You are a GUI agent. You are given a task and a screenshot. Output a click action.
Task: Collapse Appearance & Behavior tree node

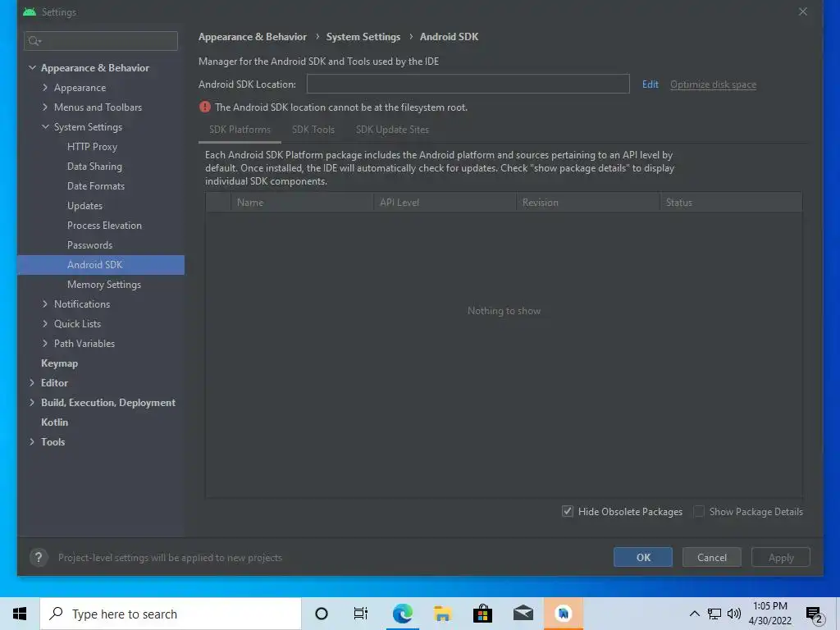(32, 67)
